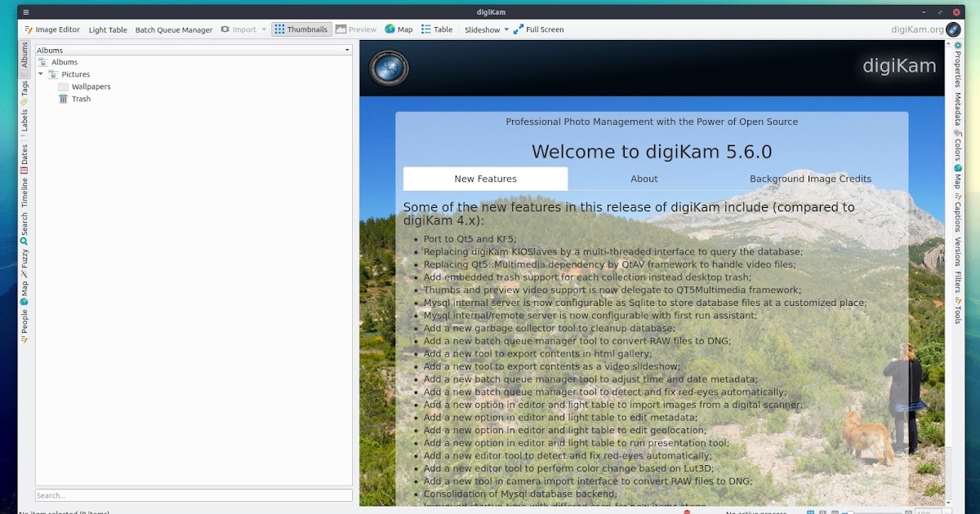Viewport: 980px width, 514px height.
Task: Open the Labels sidebar tab
Action: 24,123
